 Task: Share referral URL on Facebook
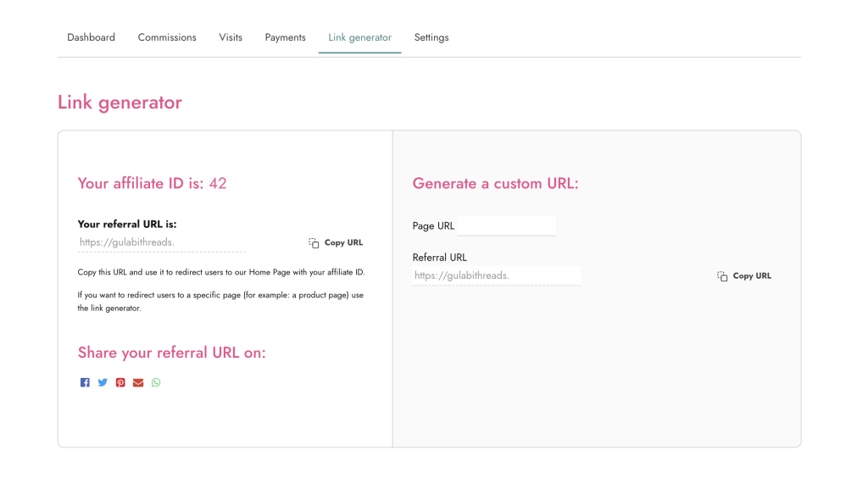coord(85,382)
